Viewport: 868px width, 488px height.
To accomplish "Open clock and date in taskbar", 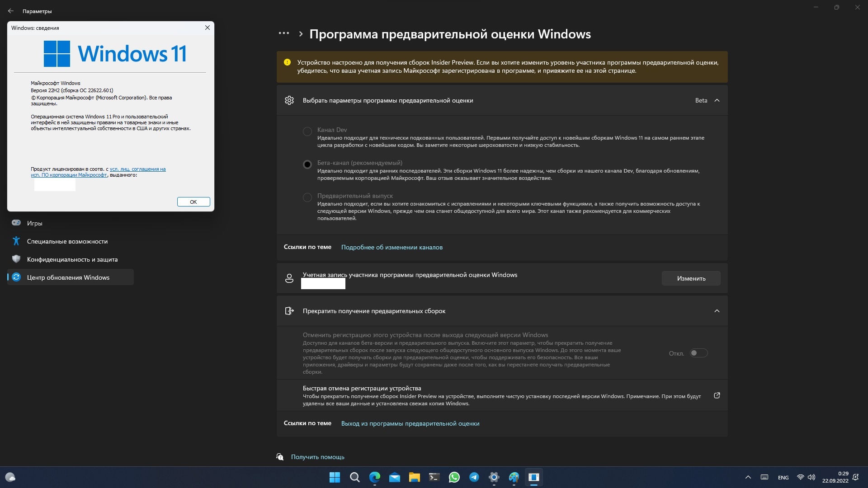I will pyautogui.click(x=835, y=477).
